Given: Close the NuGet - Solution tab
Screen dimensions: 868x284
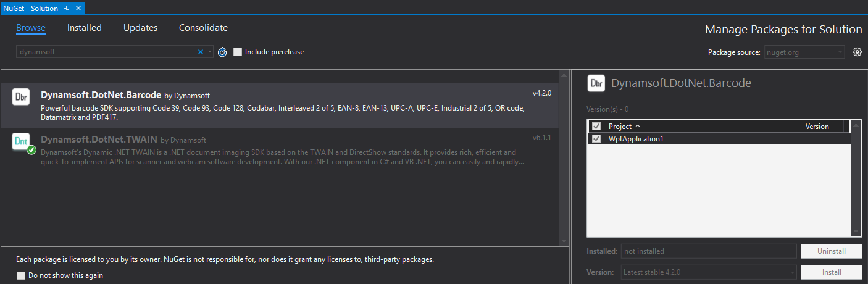Looking at the screenshot, I should tap(78, 9).
